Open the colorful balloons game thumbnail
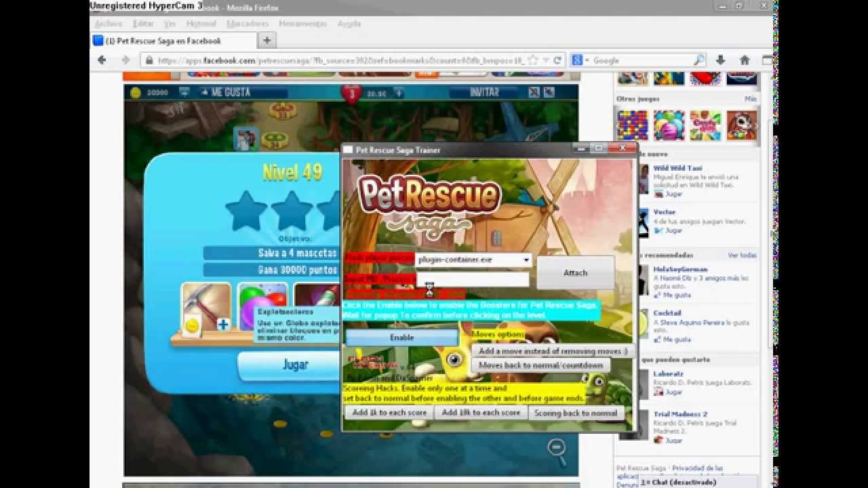Image resolution: width=868 pixels, height=488 pixels. pyautogui.click(x=669, y=125)
